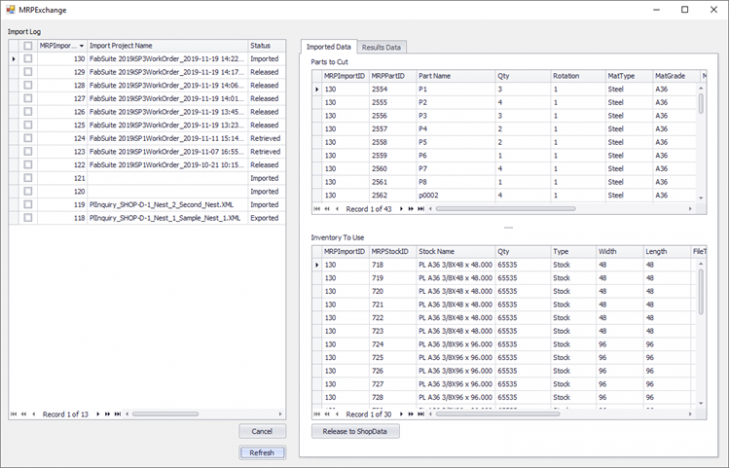Select the Imported Data tab

[x=328, y=47]
